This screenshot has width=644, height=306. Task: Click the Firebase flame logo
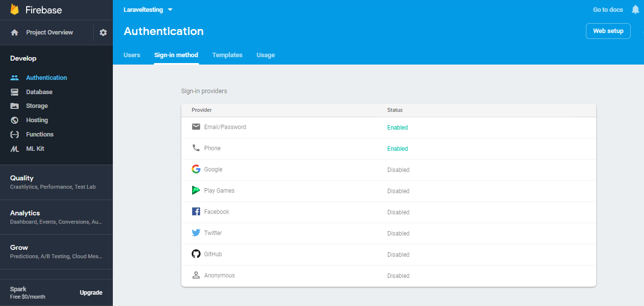pos(15,9)
